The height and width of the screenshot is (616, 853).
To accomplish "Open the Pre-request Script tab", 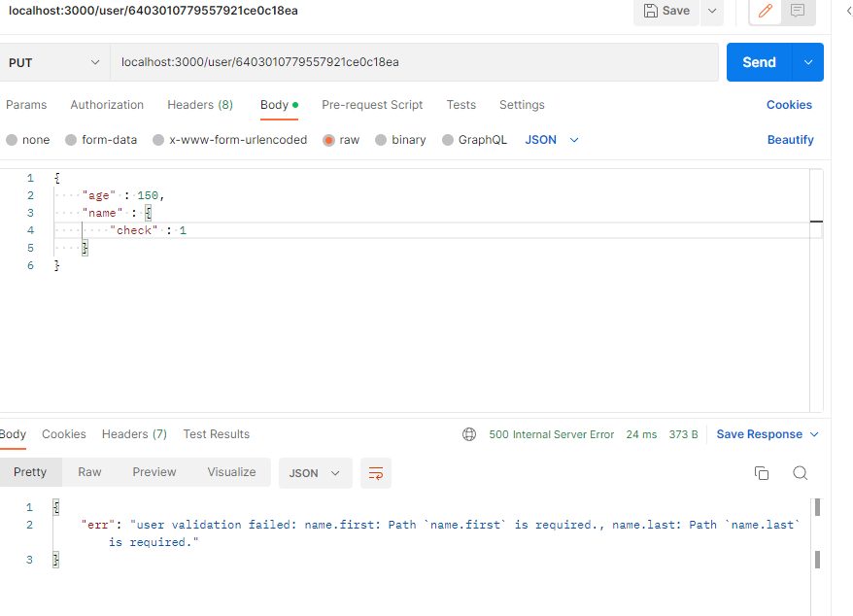I will pyautogui.click(x=372, y=105).
